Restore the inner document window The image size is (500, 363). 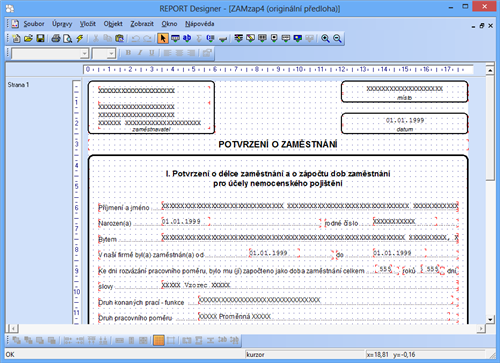[x=482, y=26]
